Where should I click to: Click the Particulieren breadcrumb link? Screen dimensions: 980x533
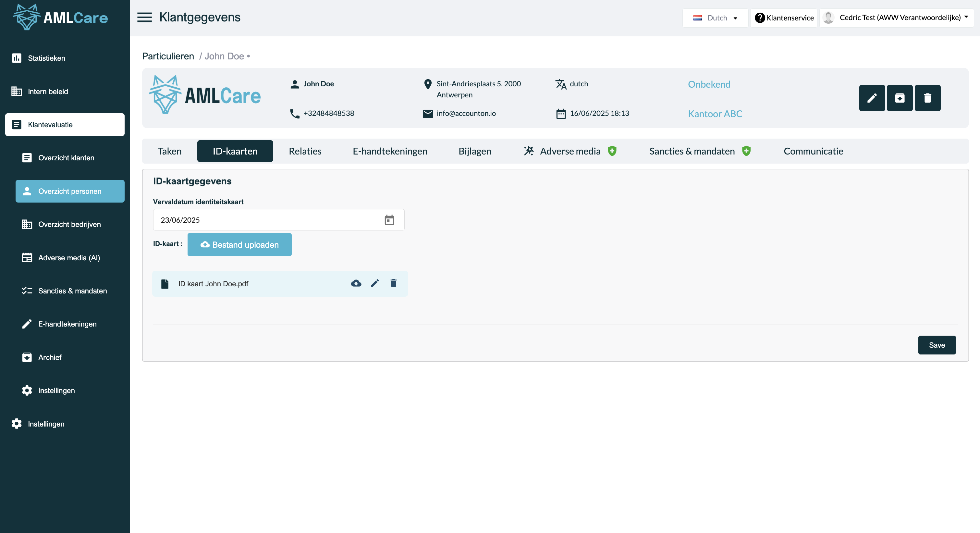click(168, 56)
